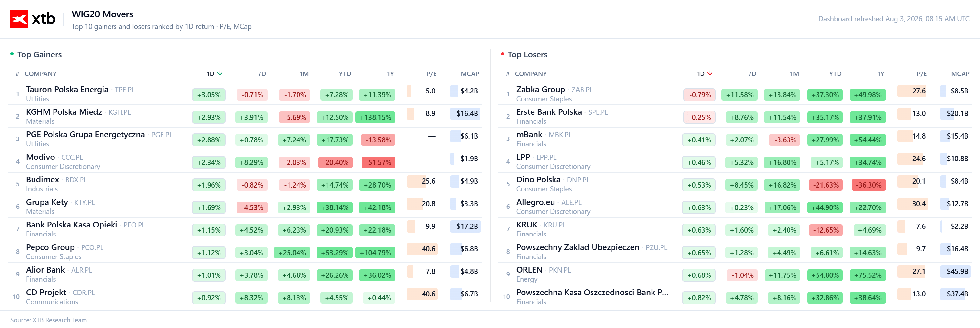980x328 pixels.
Task: Click the XTB logo icon
Action: pyautogui.click(x=19, y=19)
